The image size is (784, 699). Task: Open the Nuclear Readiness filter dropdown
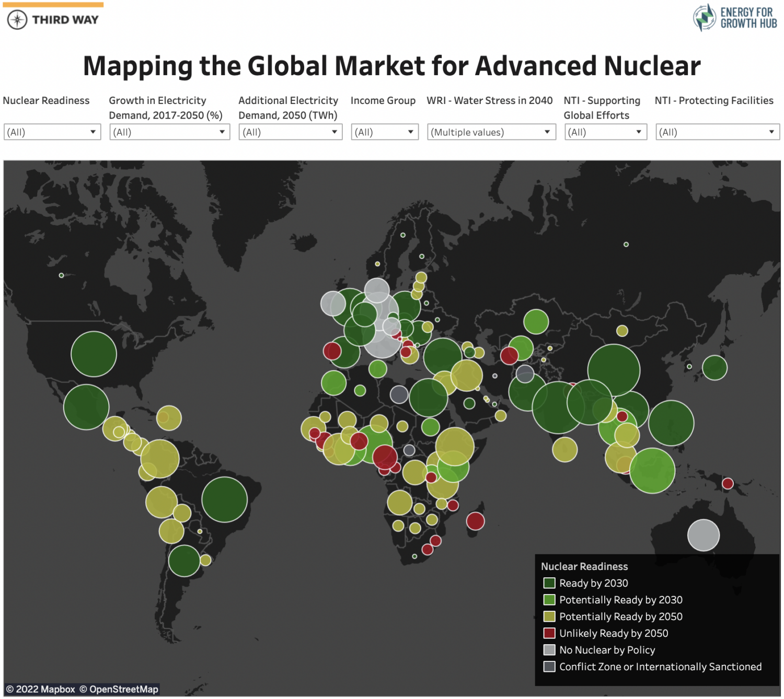(51, 131)
